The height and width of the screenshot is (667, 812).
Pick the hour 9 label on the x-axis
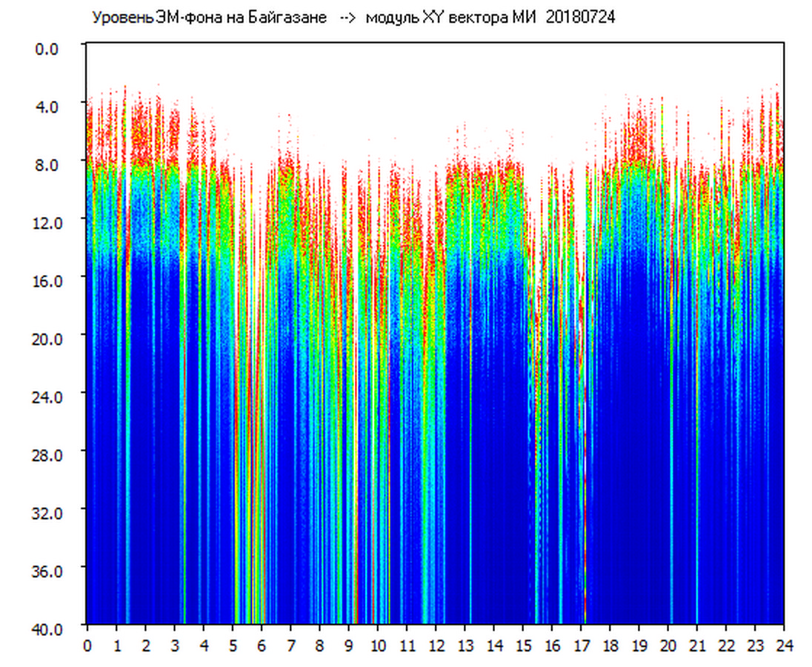click(349, 646)
